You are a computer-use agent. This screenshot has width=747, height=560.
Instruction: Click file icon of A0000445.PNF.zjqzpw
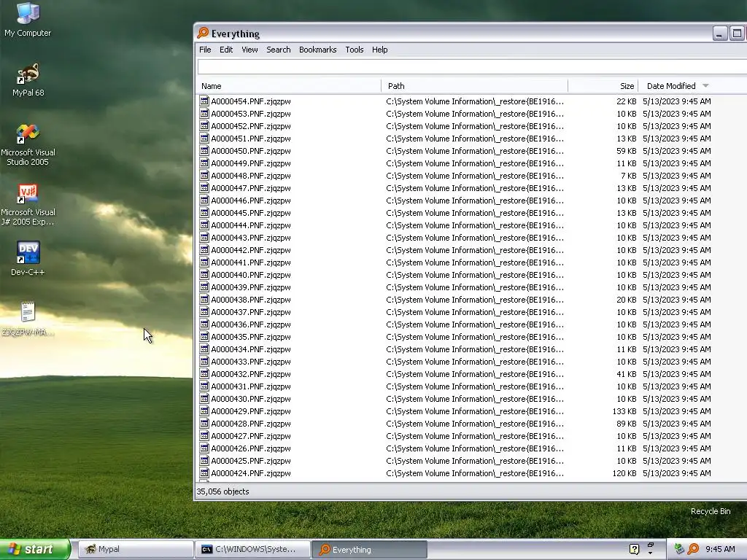coord(204,212)
